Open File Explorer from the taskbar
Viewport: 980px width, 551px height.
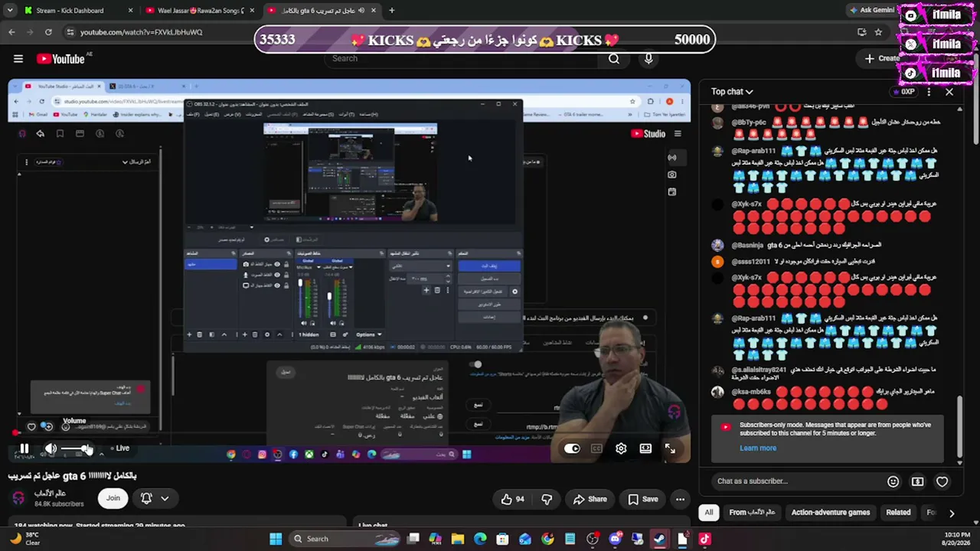point(458,539)
